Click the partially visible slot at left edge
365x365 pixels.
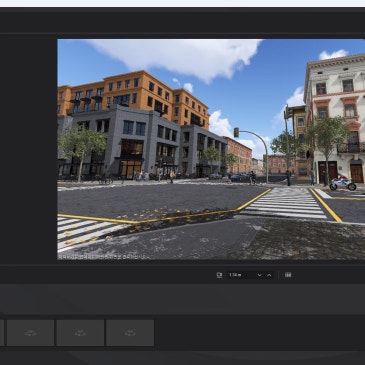point(2,333)
